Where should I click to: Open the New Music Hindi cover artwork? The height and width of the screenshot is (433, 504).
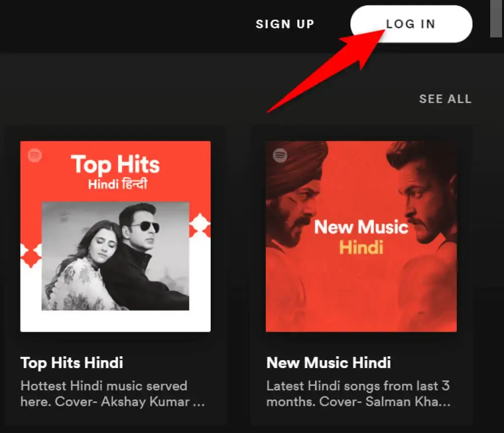(361, 236)
